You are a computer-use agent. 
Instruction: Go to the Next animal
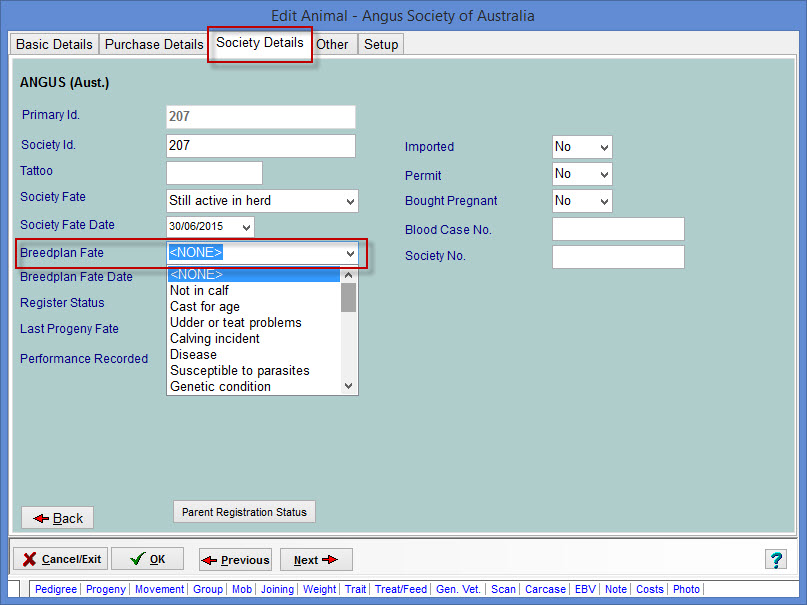pos(316,560)
